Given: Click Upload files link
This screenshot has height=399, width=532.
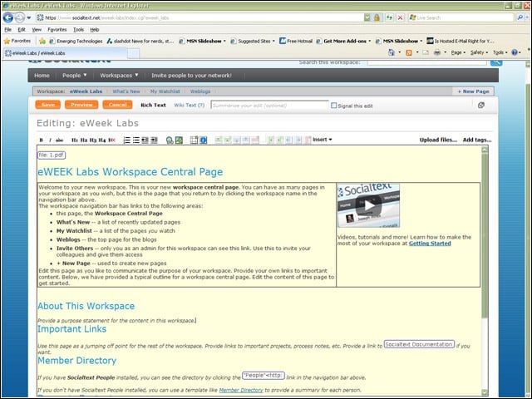Looking at the screenshot, I should [x=438, y=140].
